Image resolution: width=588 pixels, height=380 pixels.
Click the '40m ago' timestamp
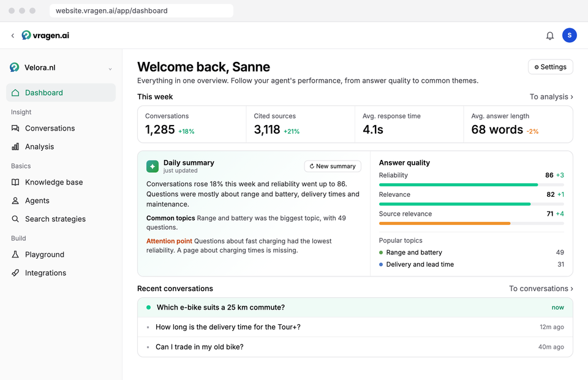(551, 347)
